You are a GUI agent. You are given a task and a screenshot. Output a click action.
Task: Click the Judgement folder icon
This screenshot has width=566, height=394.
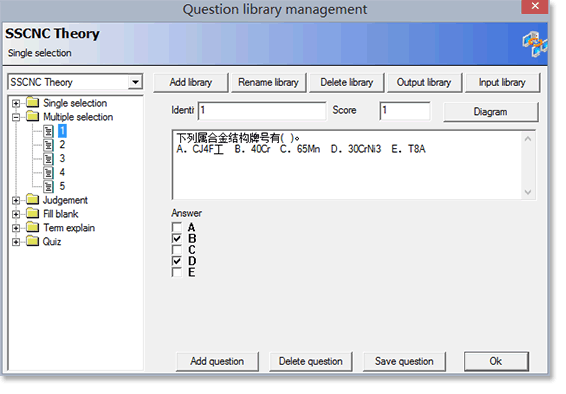coord(32,200)
